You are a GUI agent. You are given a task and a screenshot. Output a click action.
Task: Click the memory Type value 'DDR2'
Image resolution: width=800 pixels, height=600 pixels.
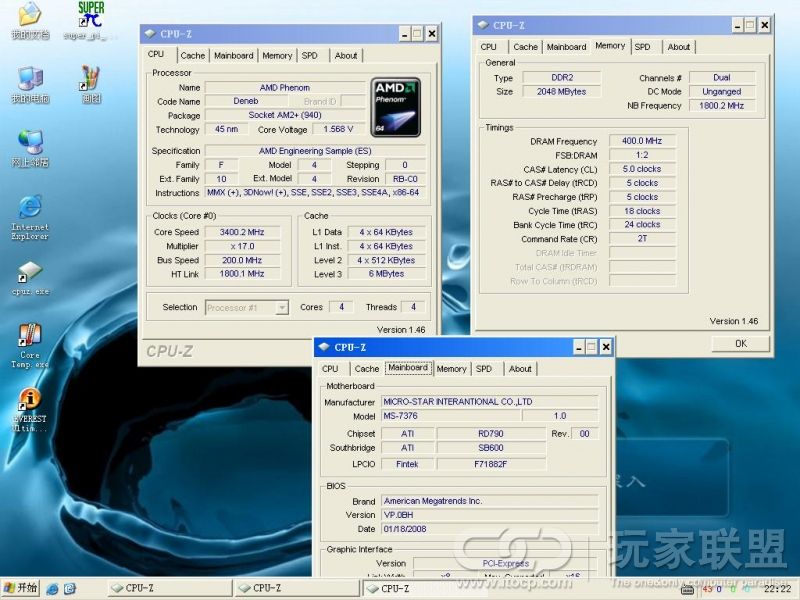562,78
